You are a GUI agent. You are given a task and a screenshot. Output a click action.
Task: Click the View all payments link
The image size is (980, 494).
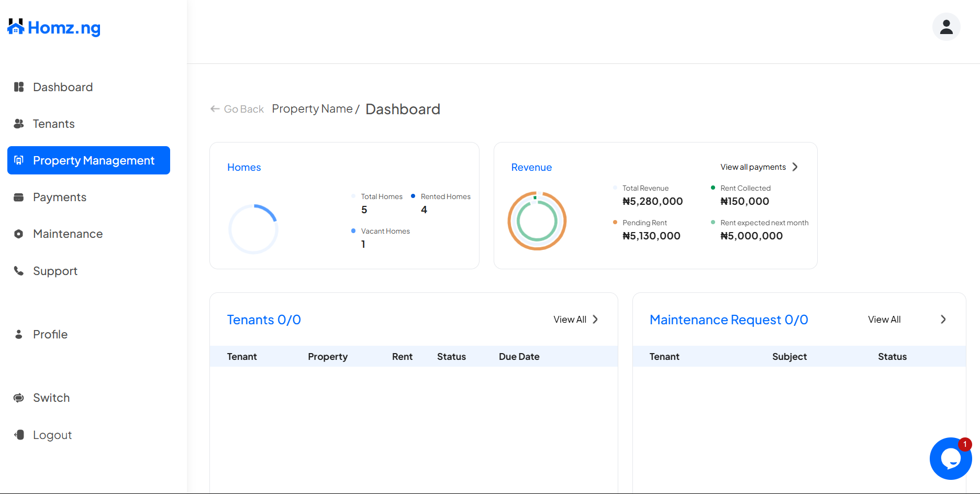753,167
